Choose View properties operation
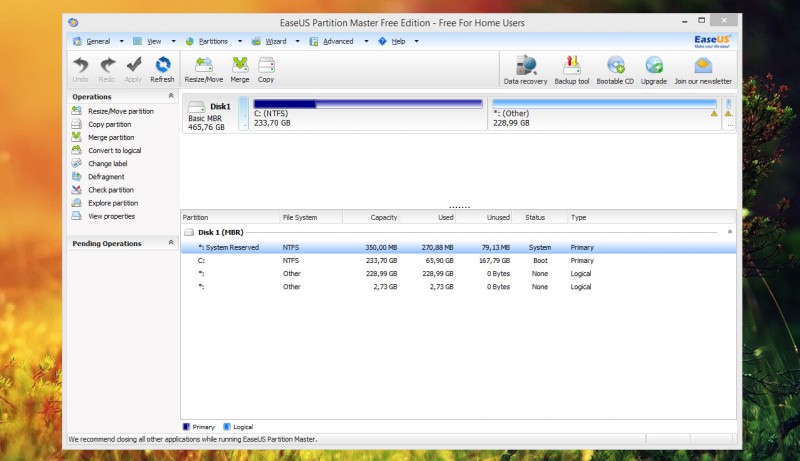The image size is (800, 461). 111,216
